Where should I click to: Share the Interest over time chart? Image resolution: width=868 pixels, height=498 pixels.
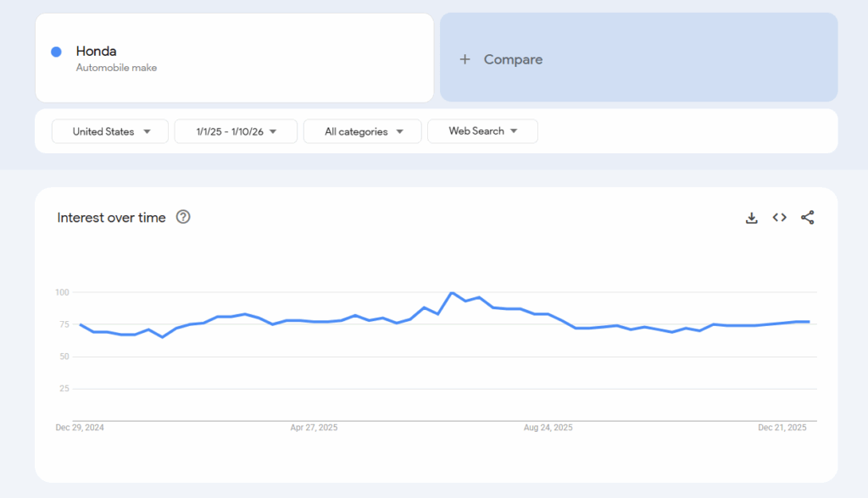(x=807, y=218)
